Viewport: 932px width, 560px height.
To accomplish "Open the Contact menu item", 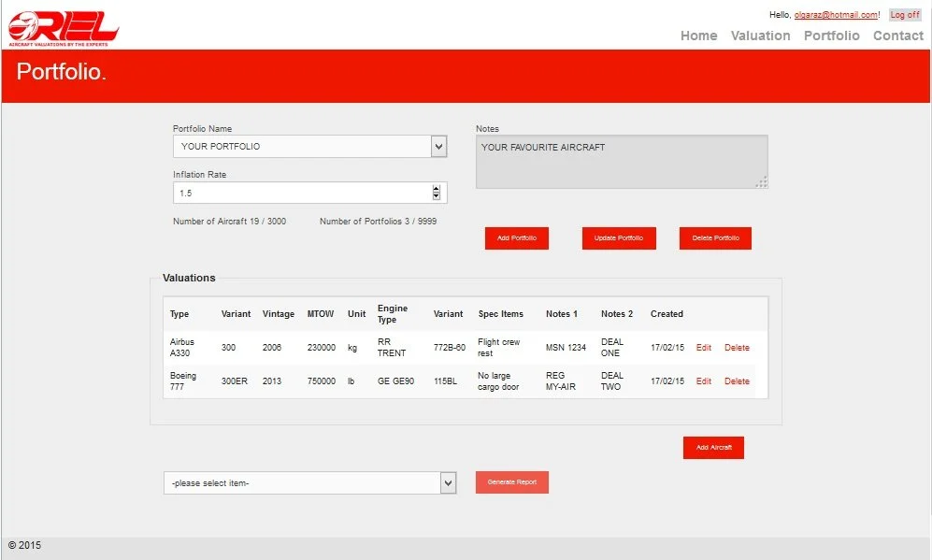I will coord(898,36).
